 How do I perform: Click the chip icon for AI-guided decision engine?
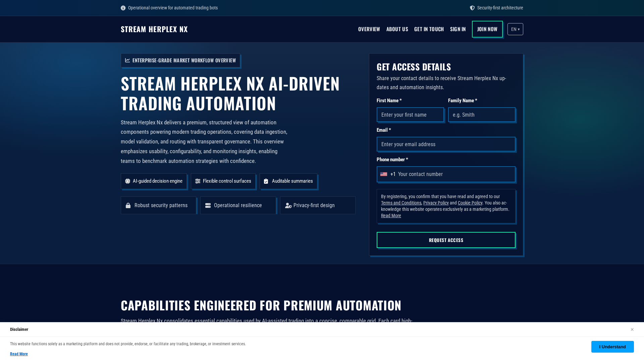(x=127, y=181)
